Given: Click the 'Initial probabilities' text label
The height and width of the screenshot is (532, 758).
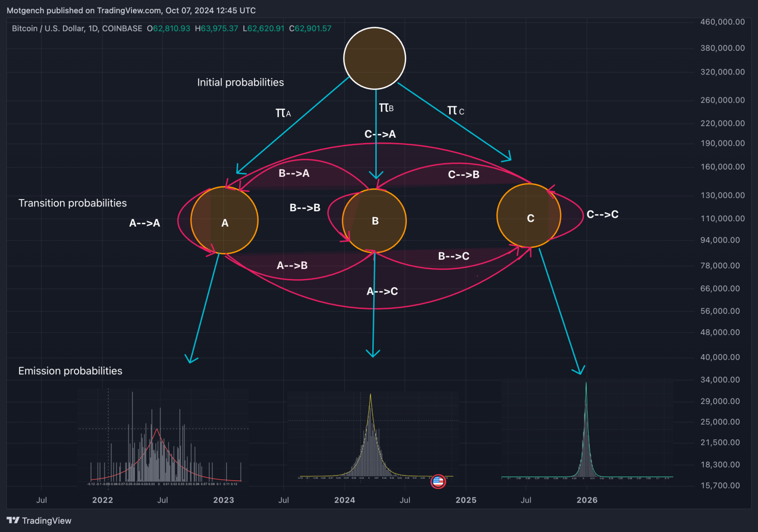Looking at the screenshot, I should (x=240, y=82).
